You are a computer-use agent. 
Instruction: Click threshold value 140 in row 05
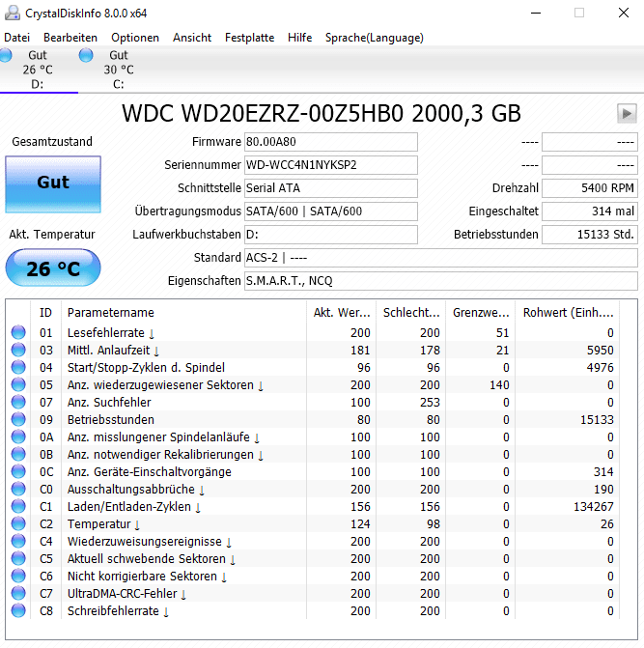pos(499,384)
